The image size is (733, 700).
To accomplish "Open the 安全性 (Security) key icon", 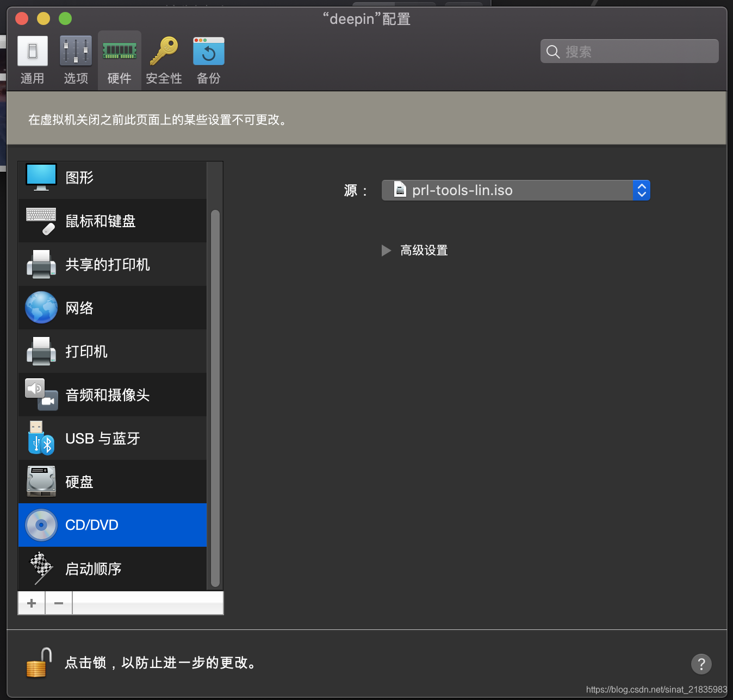I will click(x=164, y=51).
